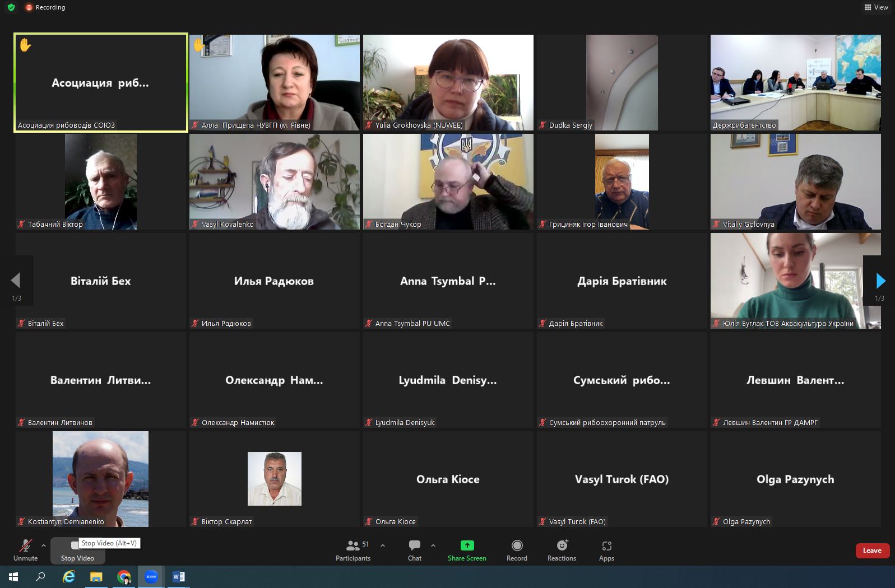Unmute the microphone
Image resolution: width=895 pixels, height=588 pixels.
[x=25, y=549]
